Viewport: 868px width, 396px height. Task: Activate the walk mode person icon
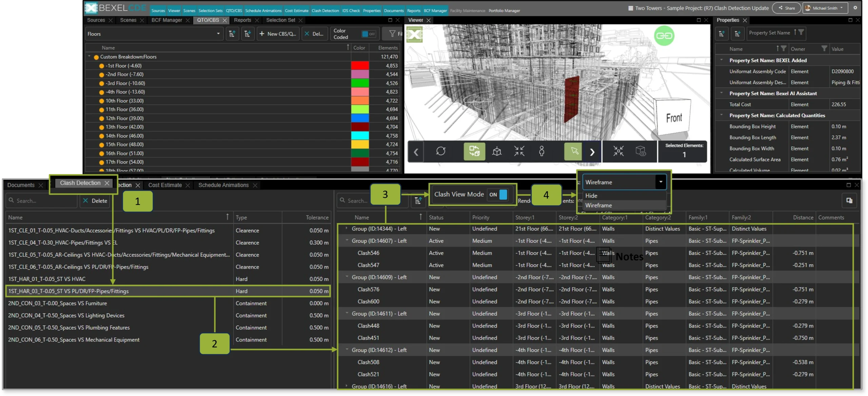coord(541,151)
